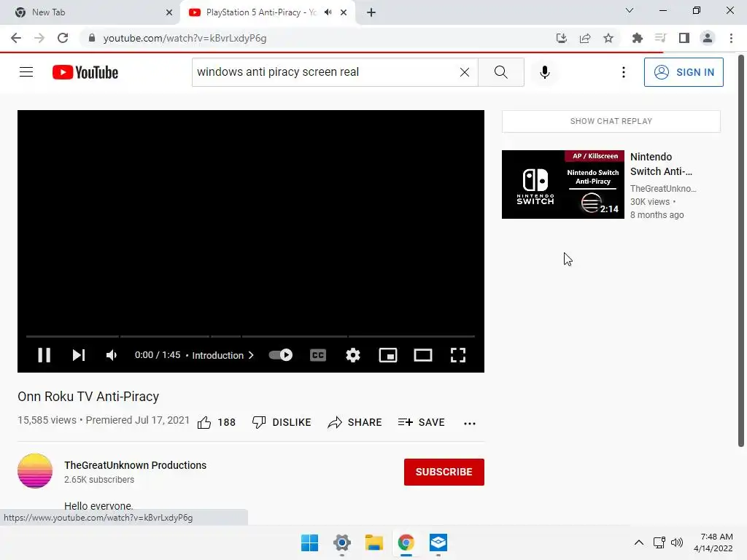Go back in browser history
Screen dimensions: 747x560
click(x=16, y=38)
